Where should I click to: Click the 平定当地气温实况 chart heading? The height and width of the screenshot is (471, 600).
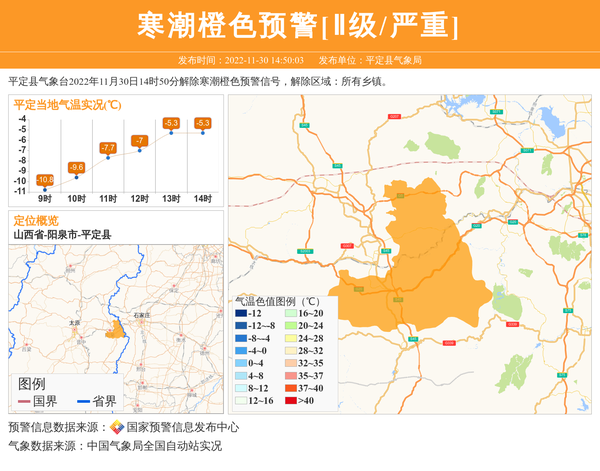coord(68,104)
